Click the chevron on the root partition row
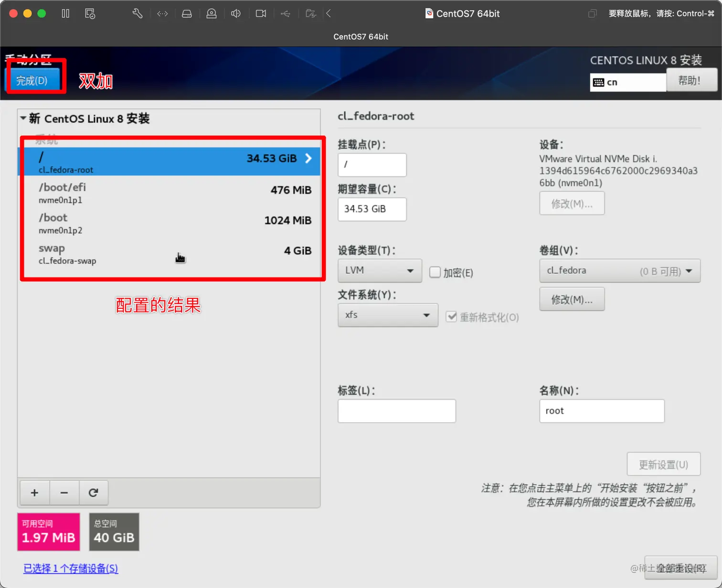This screenshot has width=722, height=588. click(x=308, y=158)
